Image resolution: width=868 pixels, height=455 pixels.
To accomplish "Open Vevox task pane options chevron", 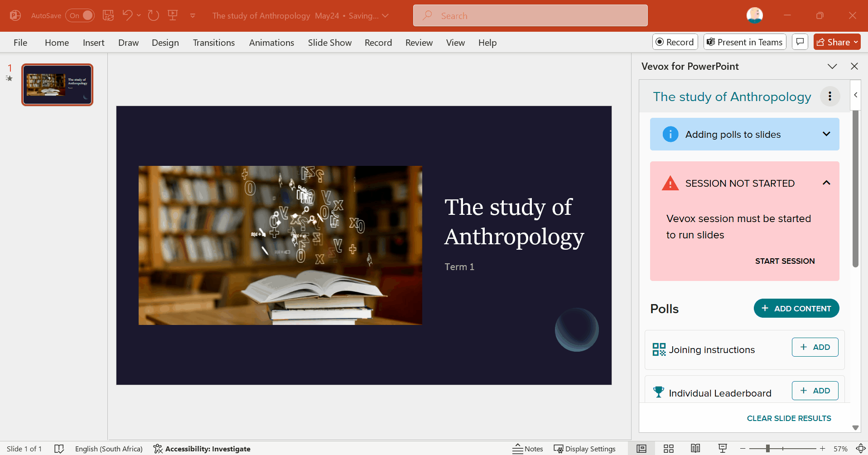I will [x=832, y=66].
